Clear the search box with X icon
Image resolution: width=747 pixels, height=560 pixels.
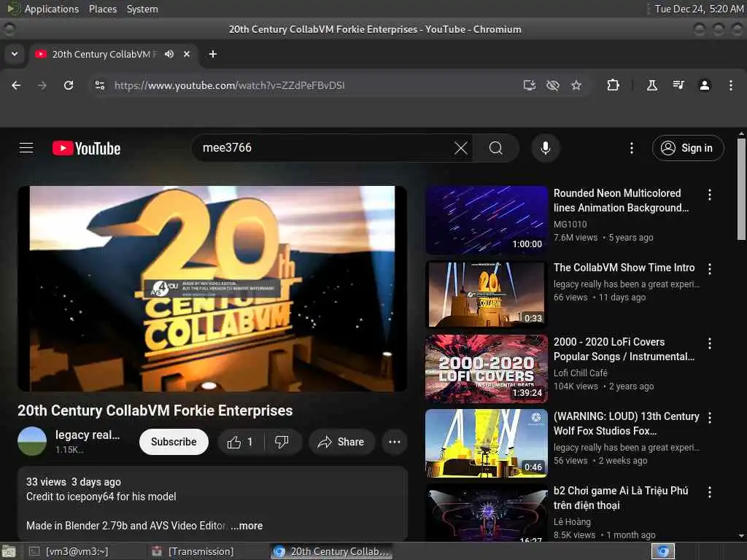pos(461,148)
